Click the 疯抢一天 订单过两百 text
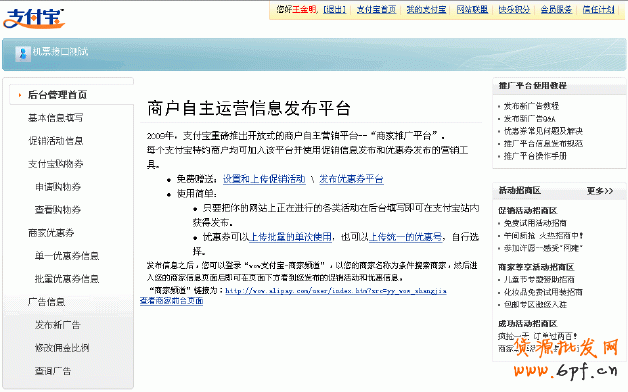 click(x=538, y=336)
